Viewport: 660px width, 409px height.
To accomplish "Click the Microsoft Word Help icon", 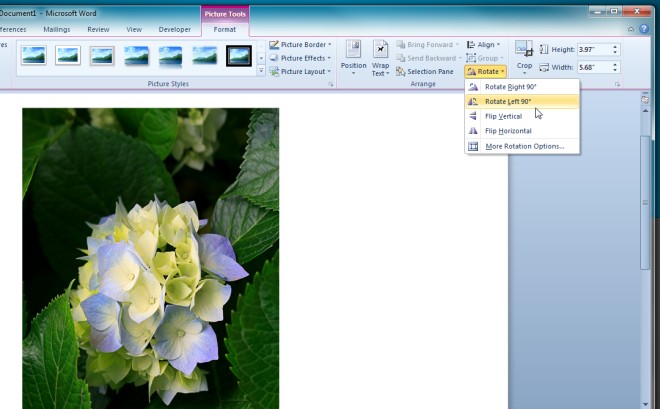I will tap(644, 29).
